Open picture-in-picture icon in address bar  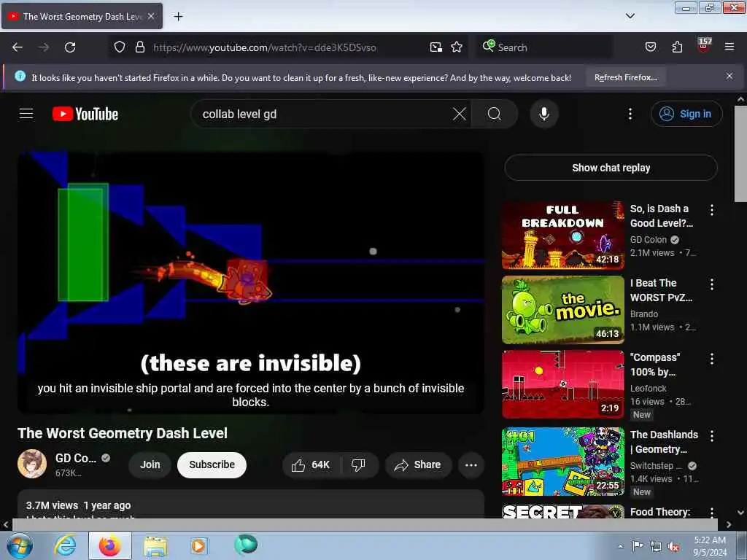coord(436,47)
